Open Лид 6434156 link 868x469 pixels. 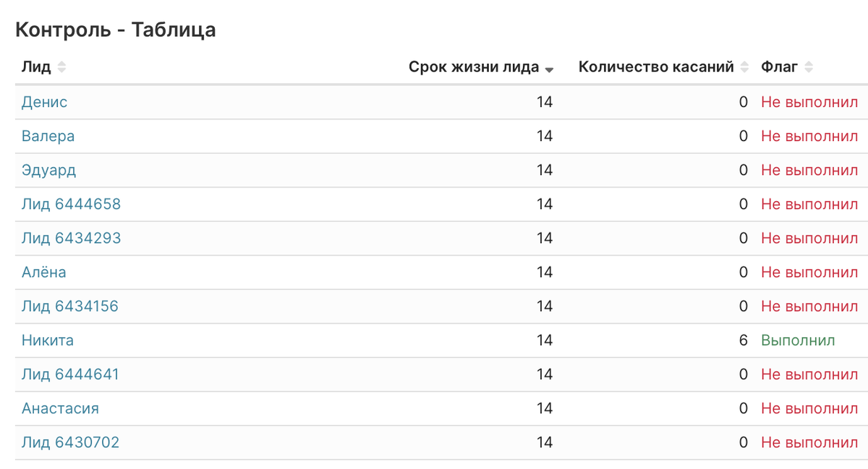tap(70, 306)
